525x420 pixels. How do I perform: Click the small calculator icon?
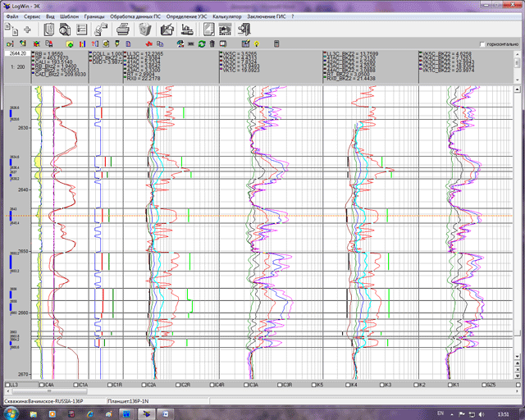pyautogui.click(x=276, y=43)
